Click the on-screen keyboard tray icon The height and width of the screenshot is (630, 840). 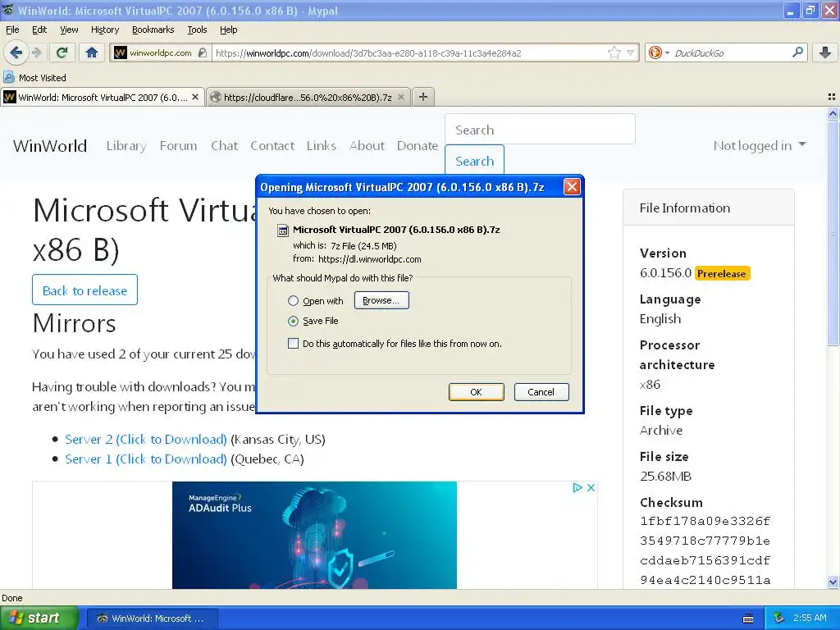point(748,619)
